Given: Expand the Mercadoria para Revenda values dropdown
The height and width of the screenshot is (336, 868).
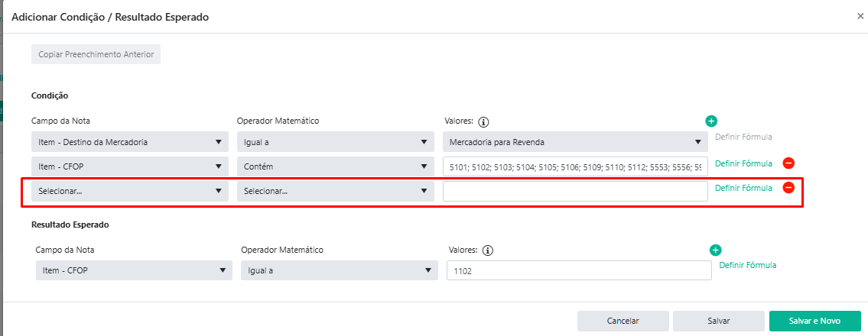Looking at the screenshot, I should click(574, 142).
